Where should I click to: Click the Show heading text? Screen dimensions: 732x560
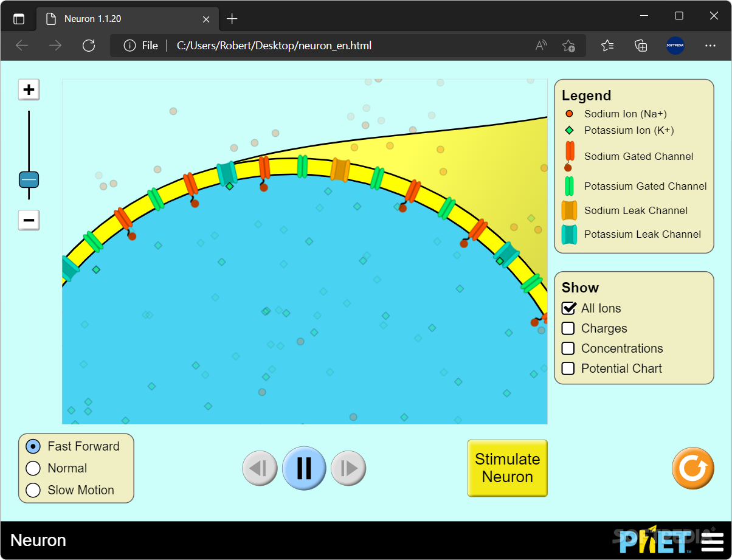coord(580,288)
